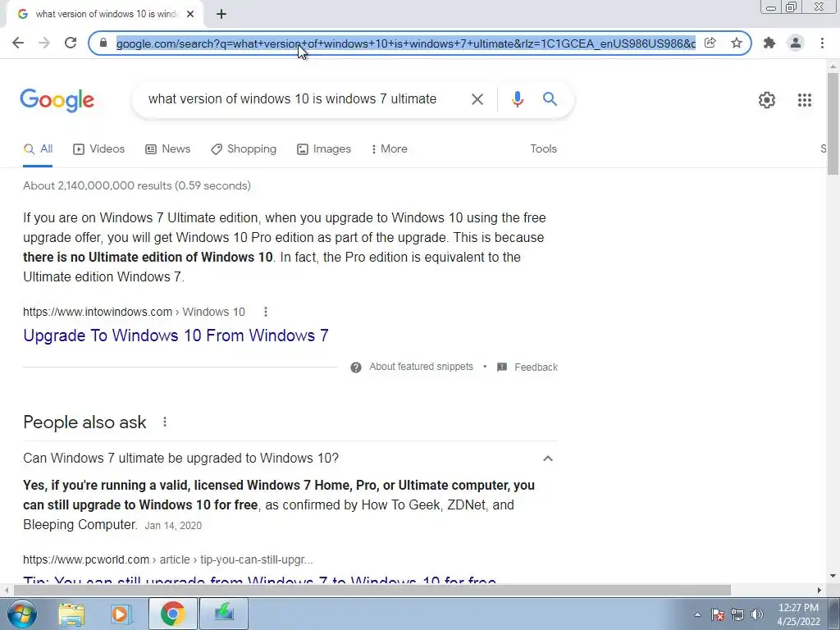The height and width of the screenshot is (630, 840).
Task: Click the Chrome address bar URL
Action: click(405, 43)
